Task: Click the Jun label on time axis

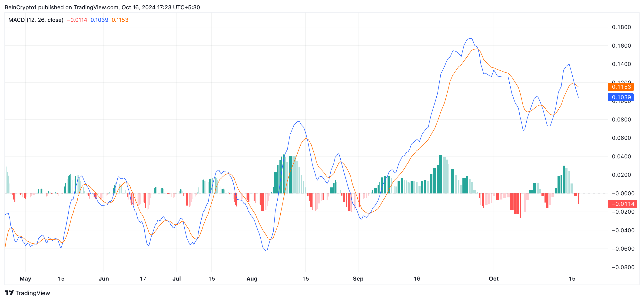Action: (103, 278)
